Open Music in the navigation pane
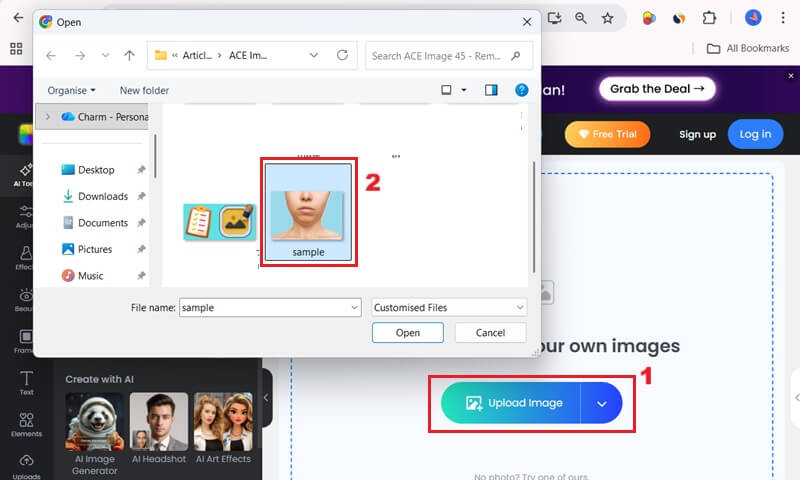Image resolution: width=800 pixels, height=480 pixels. tap(82, 276)
